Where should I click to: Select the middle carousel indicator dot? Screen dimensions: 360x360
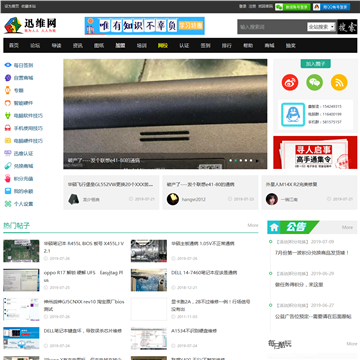[241, 161]
